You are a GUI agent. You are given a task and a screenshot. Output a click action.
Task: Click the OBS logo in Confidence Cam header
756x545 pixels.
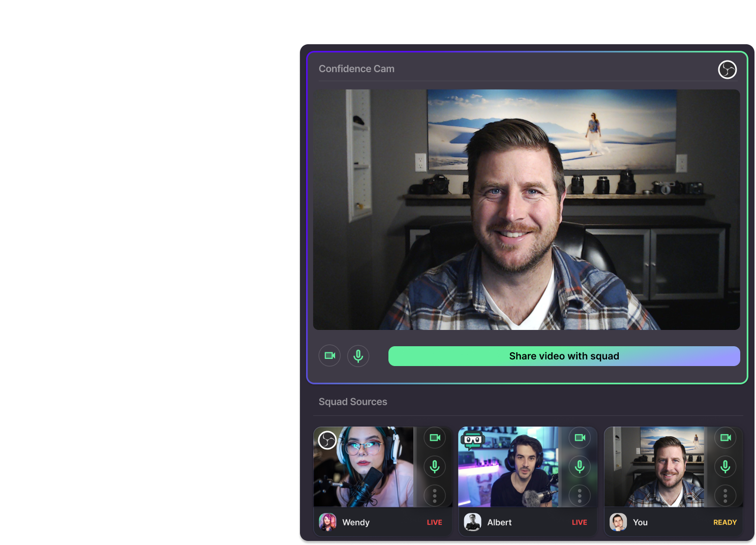click(727, 70)
